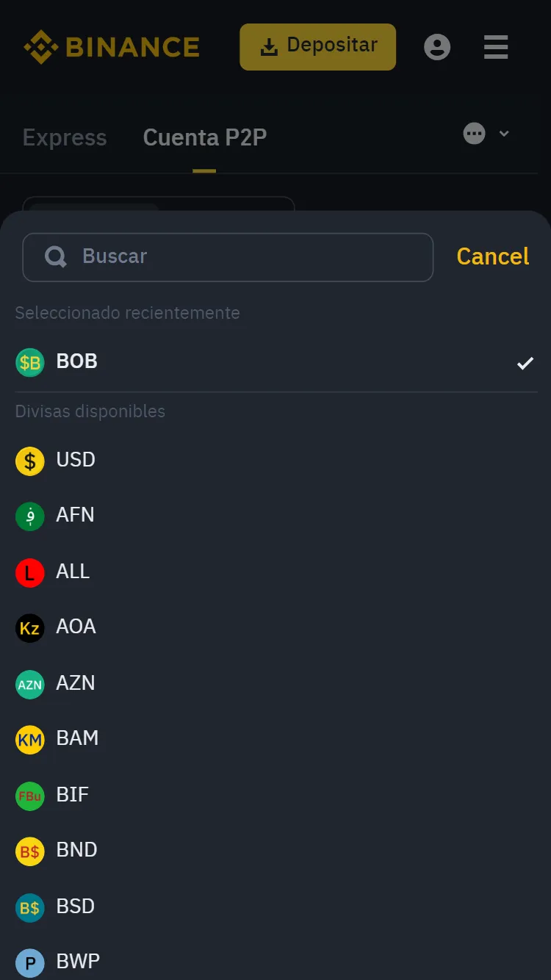Click the Binance logo
Screen dimensions: 551x980
point(110,46)
